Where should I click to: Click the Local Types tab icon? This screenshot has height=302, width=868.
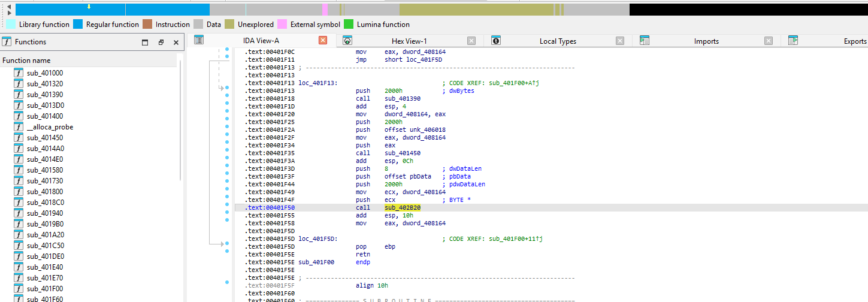495,40
